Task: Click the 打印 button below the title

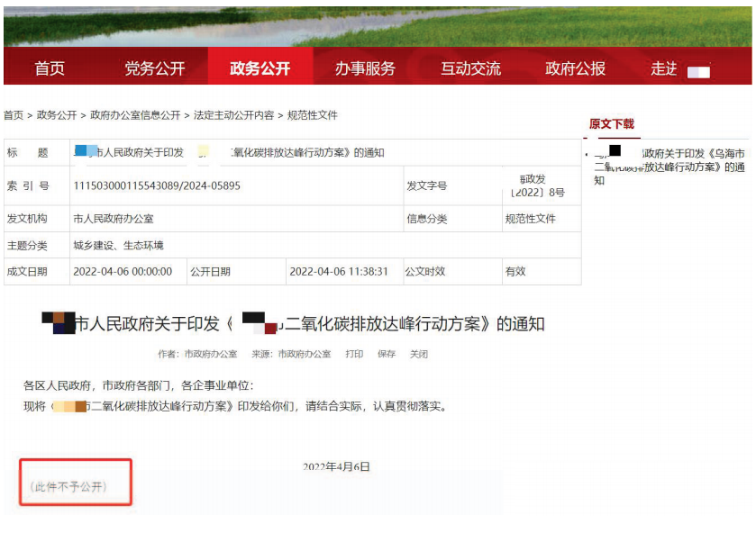Action: pos(354,355)
